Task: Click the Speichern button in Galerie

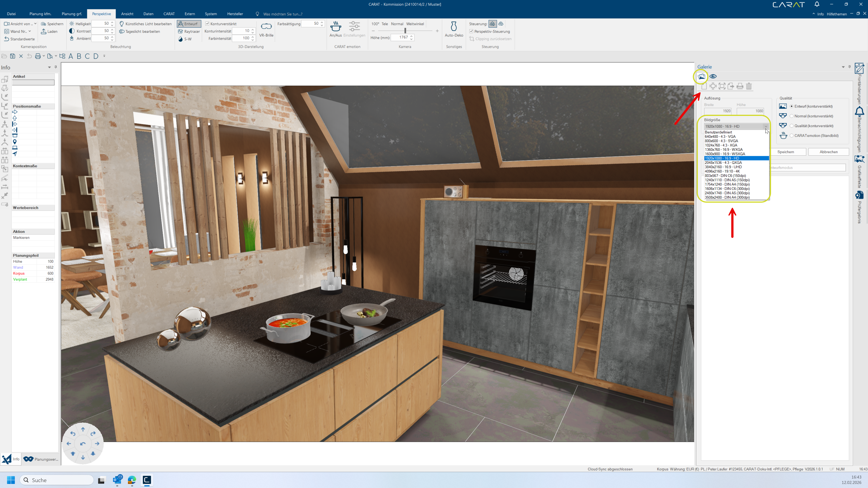Action: click(x=785, y=152)
